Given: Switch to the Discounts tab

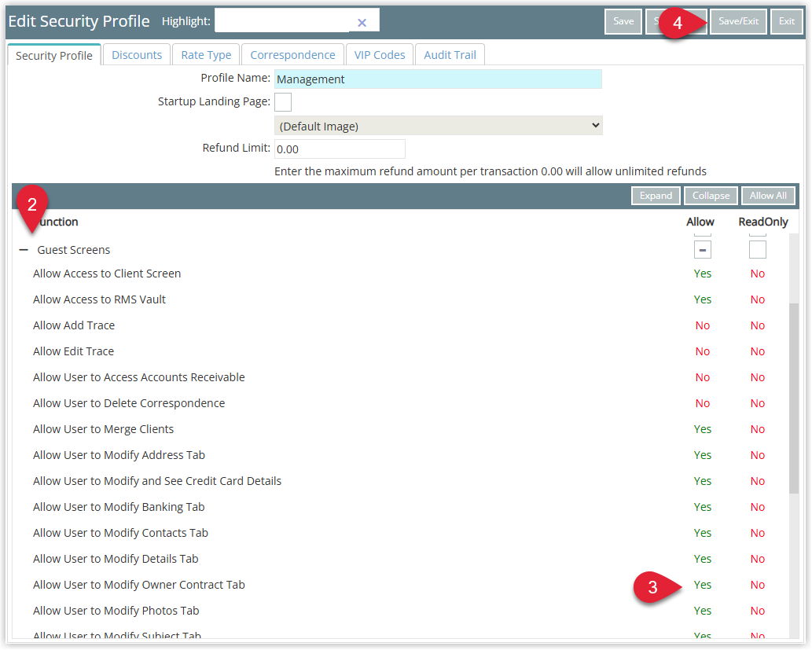Looking at the screenshot, I should pyautogui.click(x=137, y=55).
